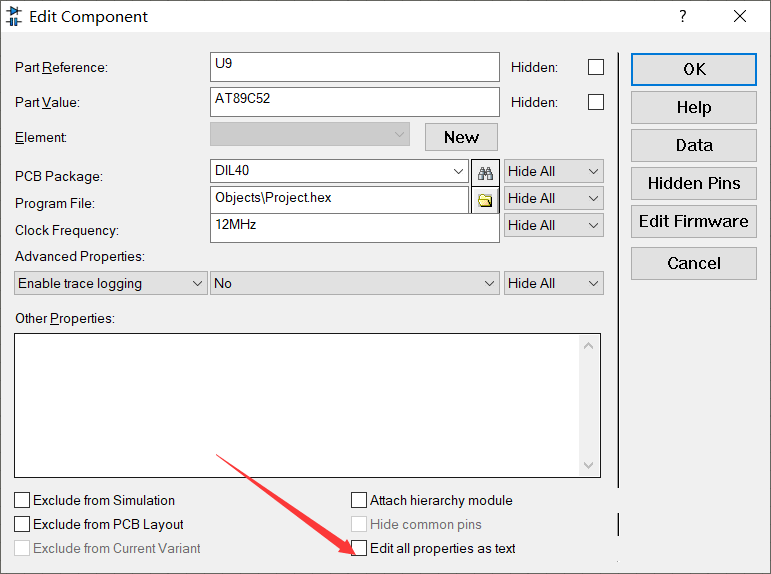Check Exclude from PCB Layout
This screenshot has width=771, height=574.
click(22, 524)
